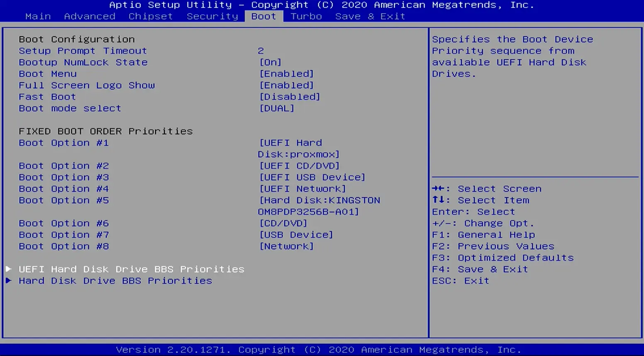Select the Boot Option #8 label
This screenshot has width=644, height=356.
63,246
